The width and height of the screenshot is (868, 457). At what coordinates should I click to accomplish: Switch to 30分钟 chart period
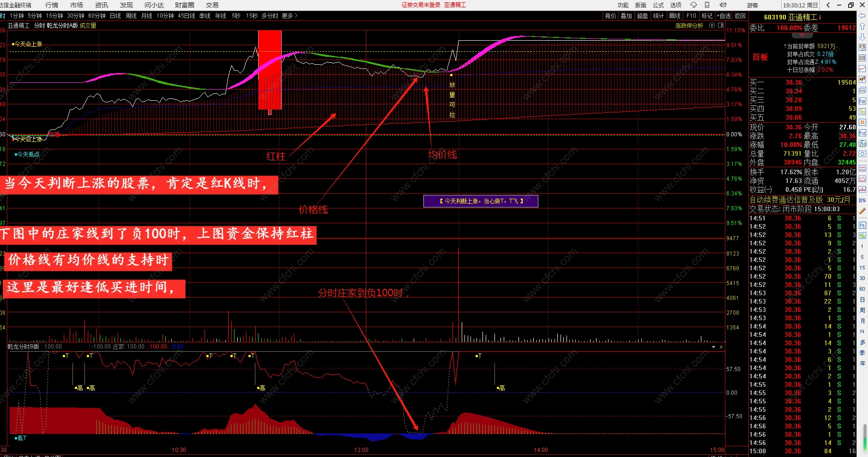tap(76, 16)
